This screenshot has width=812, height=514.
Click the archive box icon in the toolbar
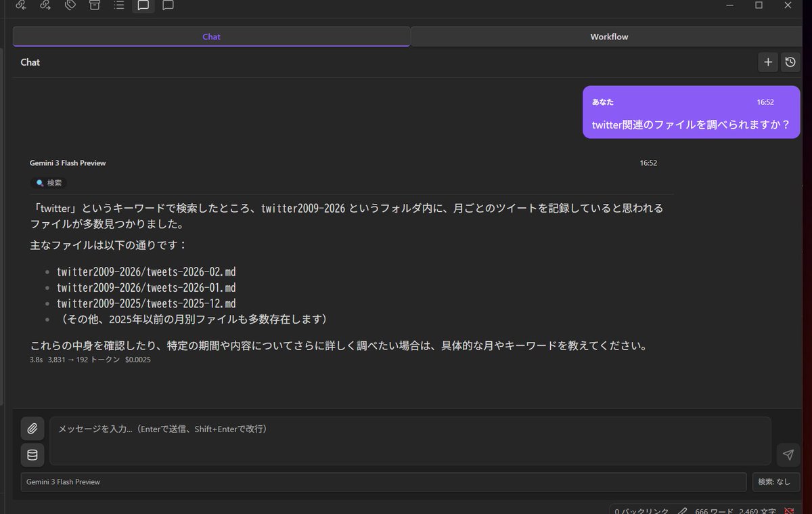pyautogui.click(x=94, y=5)
